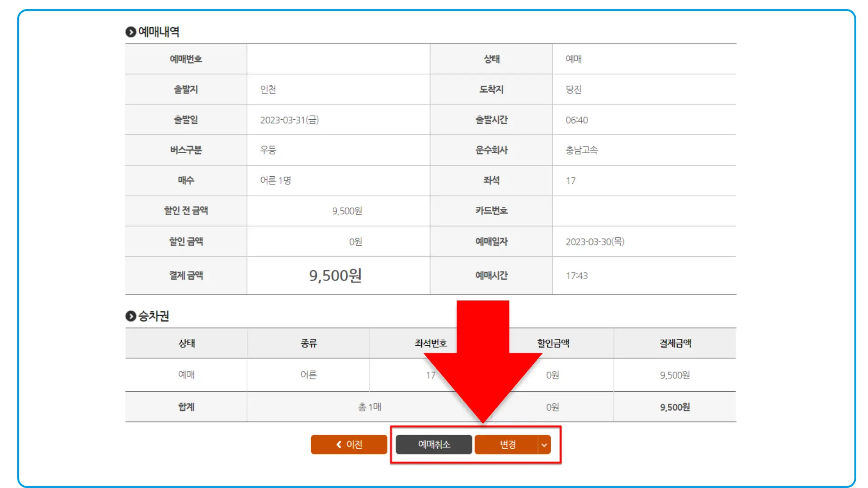Click the back chevron inside the 이전 button
This screenshot has width=868, height=488.
pos(338,444)
